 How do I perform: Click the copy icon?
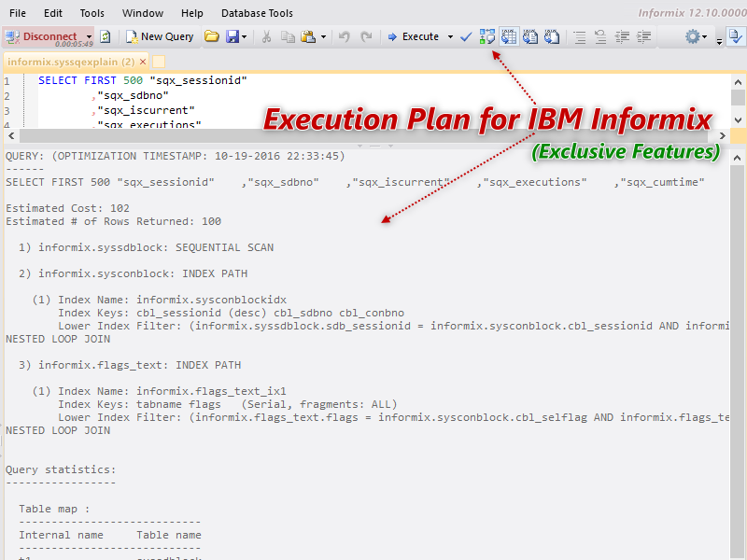coord(288,36)
